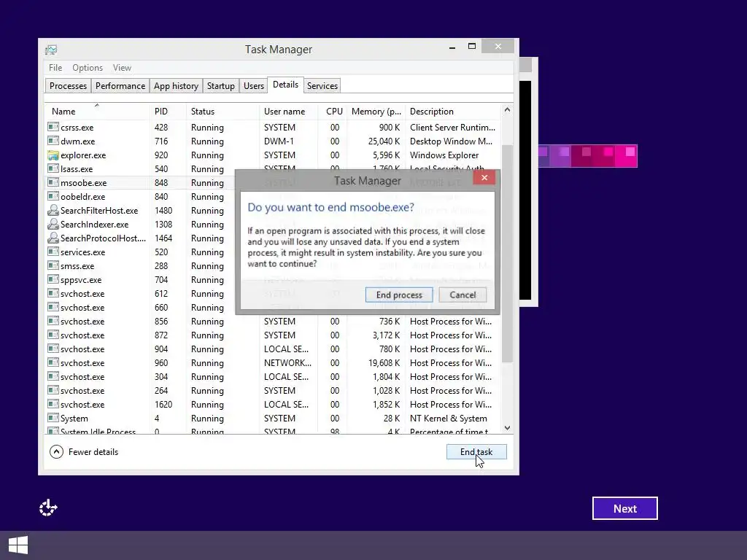
Task: Click Cancel in the dialog
Action: 462,295
